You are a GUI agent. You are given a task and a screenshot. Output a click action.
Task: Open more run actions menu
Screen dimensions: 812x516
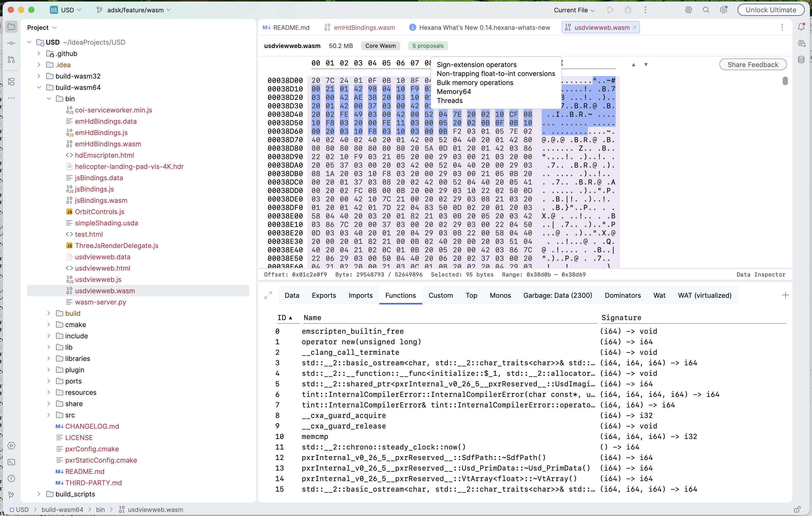[645, 10]
